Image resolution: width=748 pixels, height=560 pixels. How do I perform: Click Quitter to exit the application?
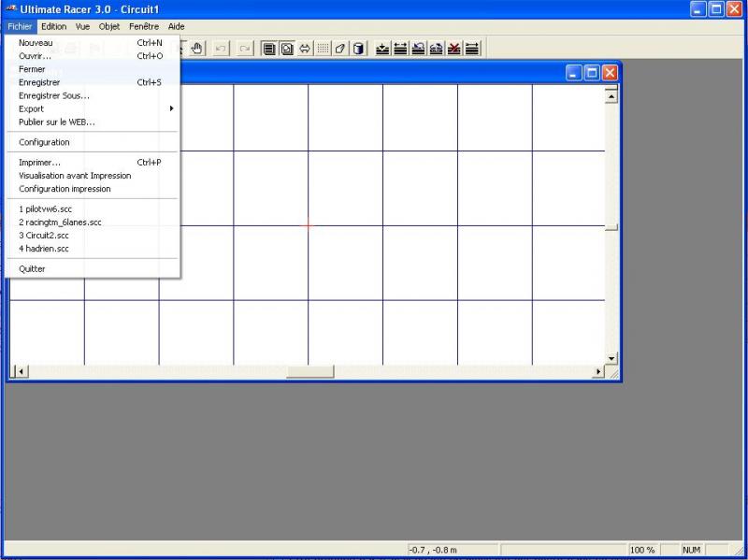pos(32,269)
